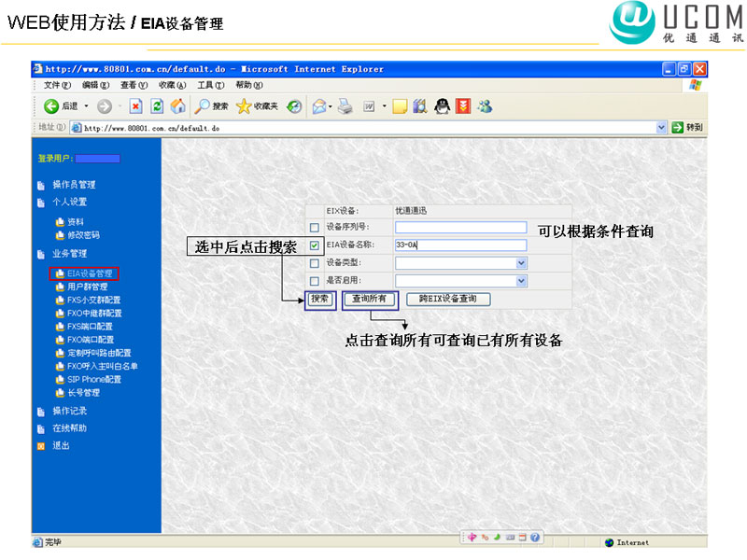This screenshot has height=560, width=747.
Task: Open the 收藏 menu
Action: coord(172,85)
